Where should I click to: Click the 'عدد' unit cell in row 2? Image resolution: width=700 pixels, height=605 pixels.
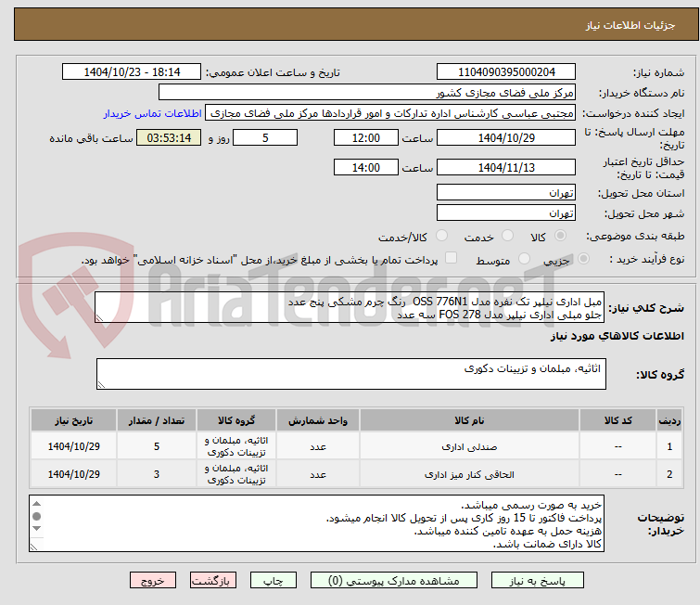point(318,474)
